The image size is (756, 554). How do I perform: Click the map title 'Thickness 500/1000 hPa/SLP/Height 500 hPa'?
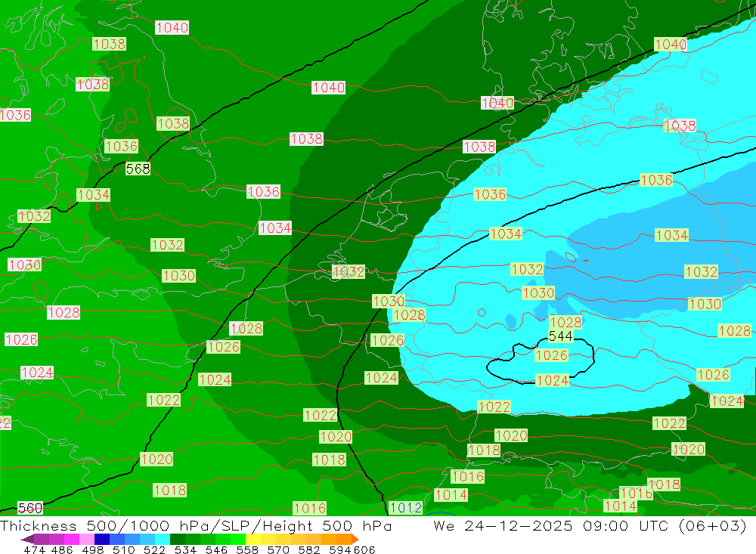[196, 525]
